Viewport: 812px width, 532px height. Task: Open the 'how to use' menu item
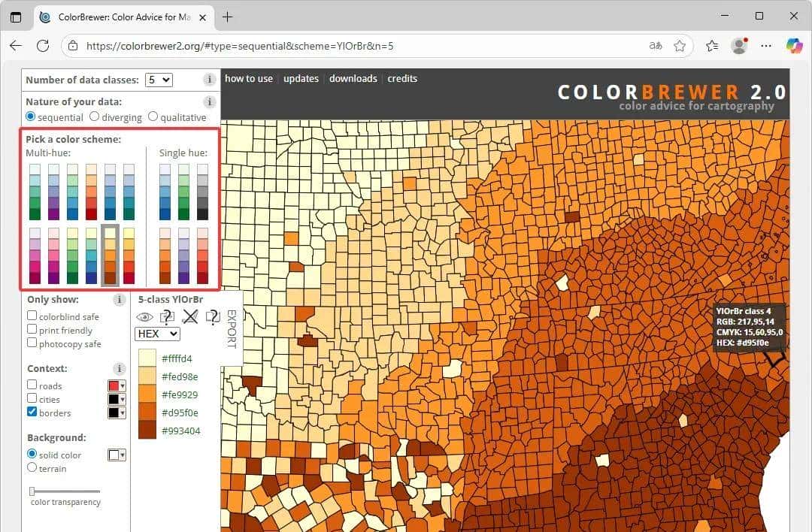point(249,78)
